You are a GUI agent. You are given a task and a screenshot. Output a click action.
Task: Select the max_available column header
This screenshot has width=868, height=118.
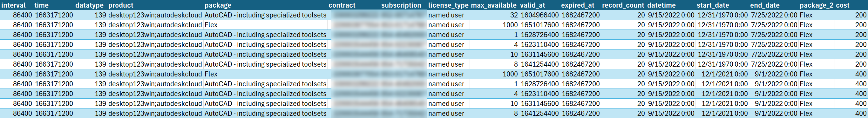click(493, 5)
